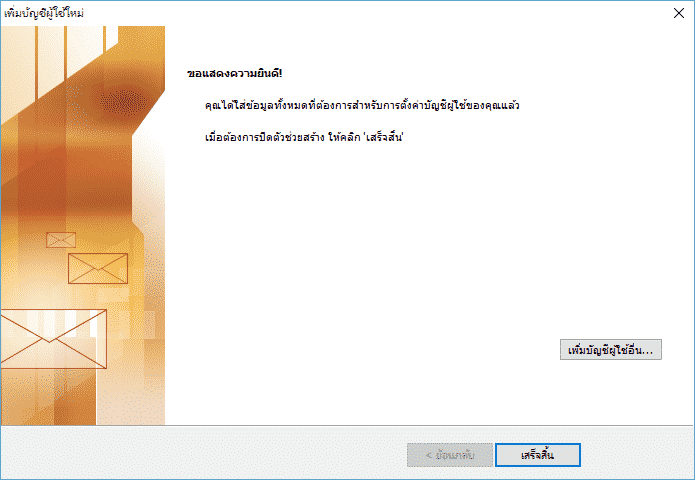
Task: Click the sentence starting with เมื่อต้องการปิดตัวช่วยสร้าง
Action: click(x=304, y=137)
